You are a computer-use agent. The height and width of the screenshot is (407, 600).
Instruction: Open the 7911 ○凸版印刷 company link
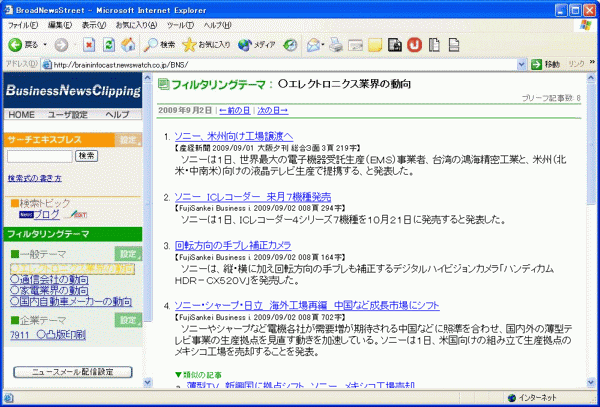(48, 335)
